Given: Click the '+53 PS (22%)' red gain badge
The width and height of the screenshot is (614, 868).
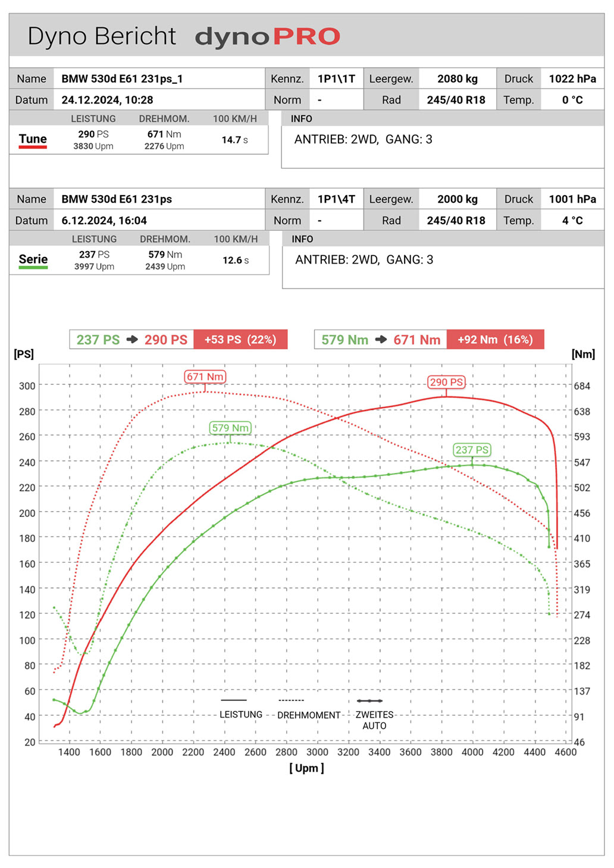Looking at the screenshot, I should [240, 340].
